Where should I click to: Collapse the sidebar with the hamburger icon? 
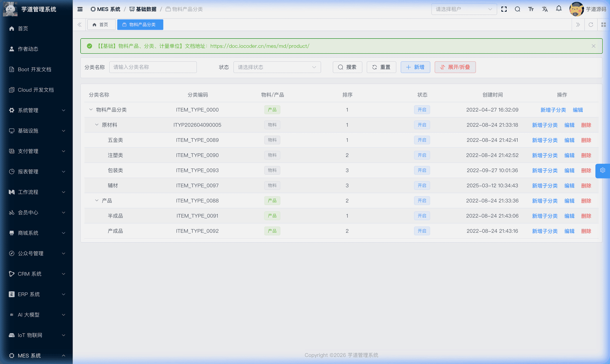point(80,9)
